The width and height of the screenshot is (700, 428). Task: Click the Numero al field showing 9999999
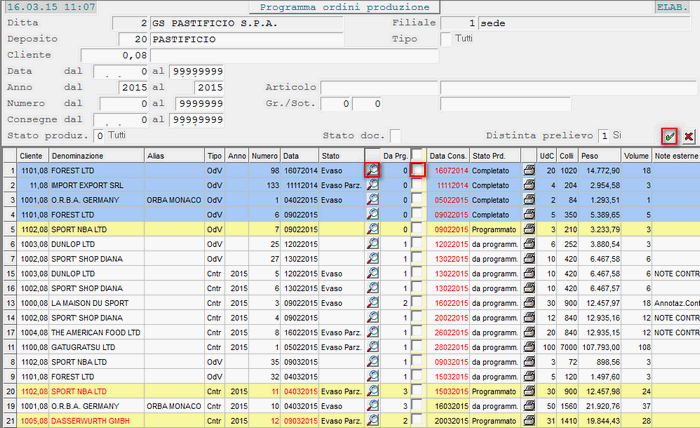click(200, 104)
